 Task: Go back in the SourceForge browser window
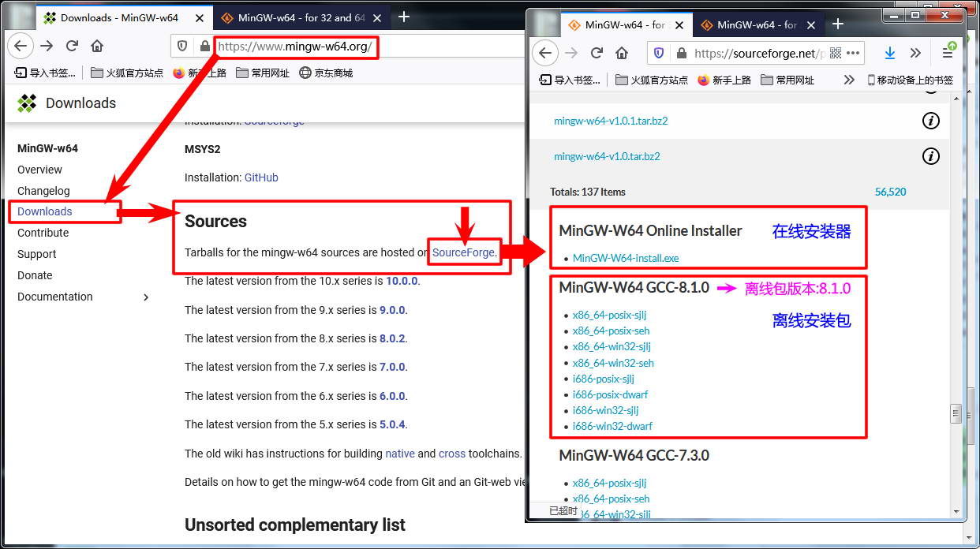coord(545,53)
